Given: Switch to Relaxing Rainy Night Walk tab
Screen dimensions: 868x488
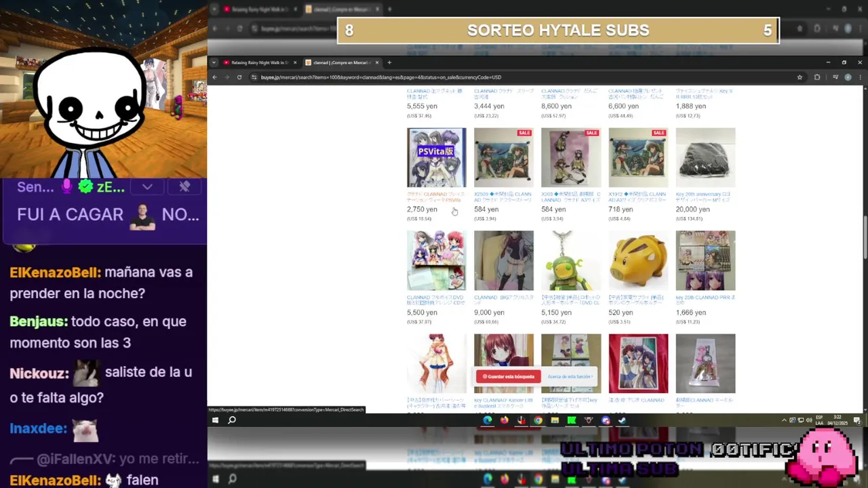Looking at the screenshot, I should 259,62.
